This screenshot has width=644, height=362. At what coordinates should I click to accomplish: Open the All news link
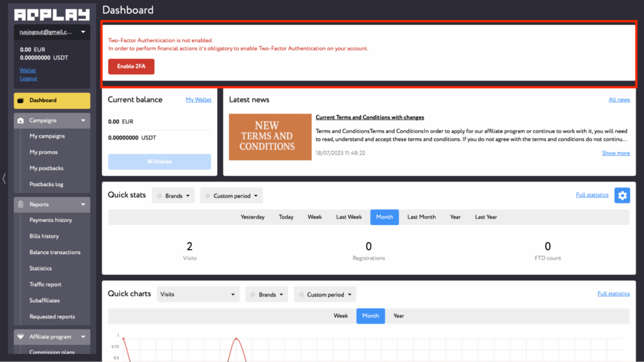click(x=619, y=100)
